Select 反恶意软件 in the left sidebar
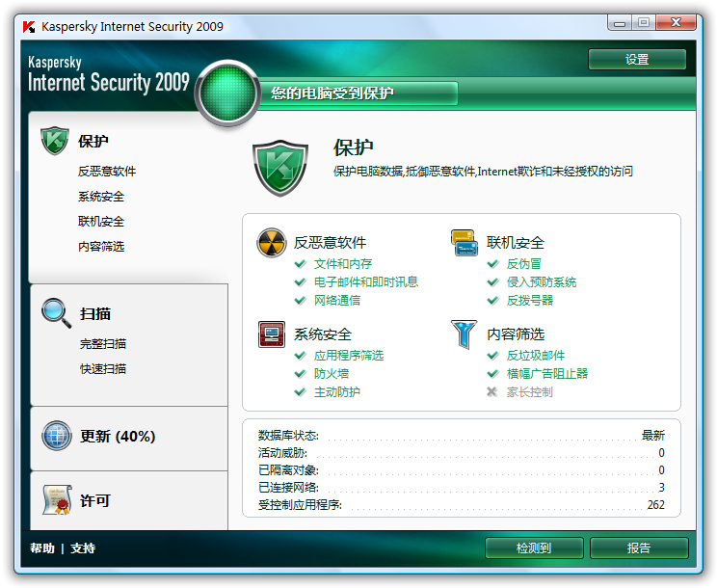This screenshot has height=588, width=717. (107, 171)
